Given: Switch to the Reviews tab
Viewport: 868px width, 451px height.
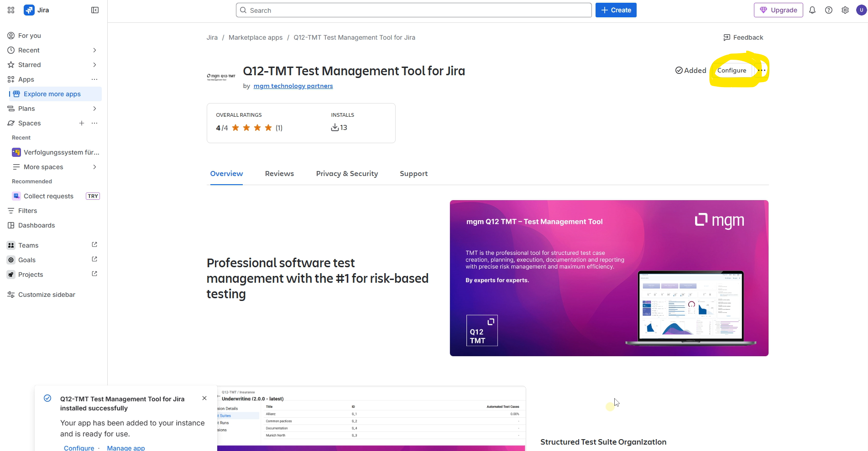Looking at the screenshot, I should 279,174.
